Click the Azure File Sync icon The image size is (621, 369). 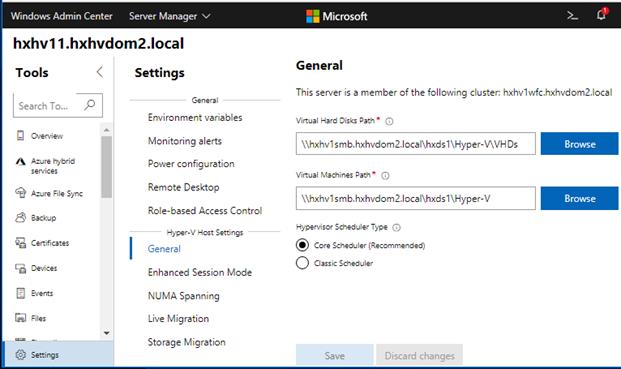click(21, 193)
